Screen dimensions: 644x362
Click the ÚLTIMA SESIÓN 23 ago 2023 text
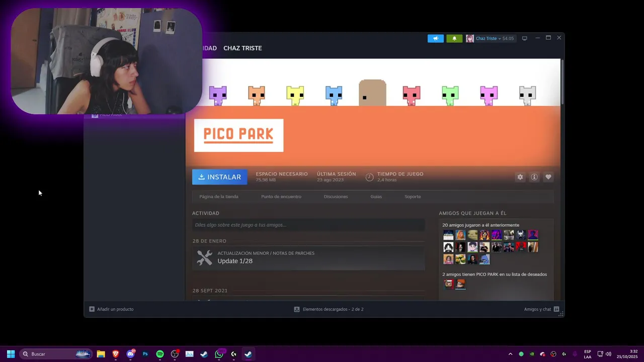336,176
